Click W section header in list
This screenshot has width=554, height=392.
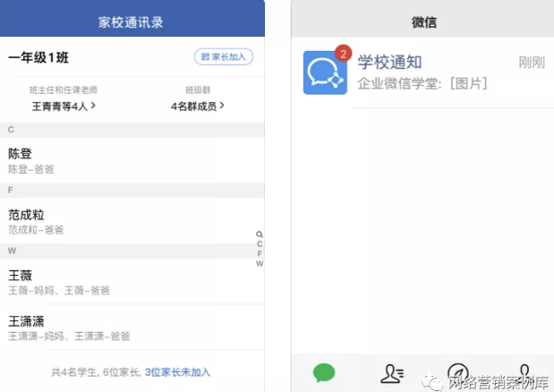[x=132, y=251]
